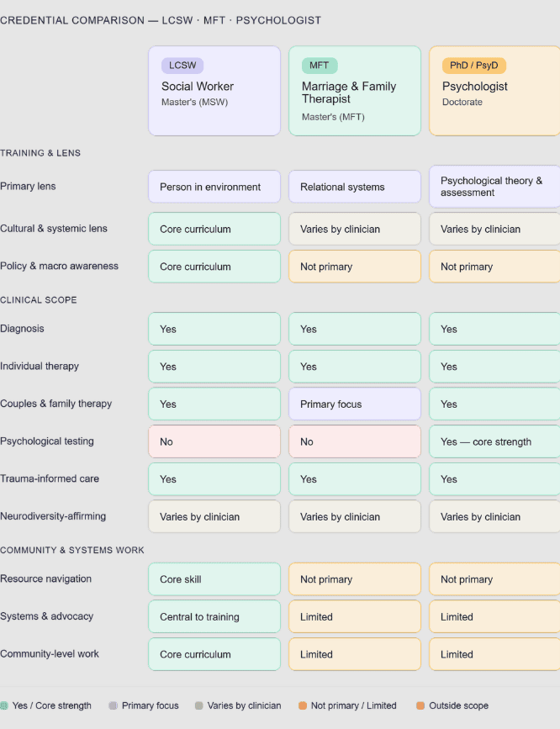The image size is (560, 729).
Task: Click the Psychological testing row label
Action: click(x=47, y=441)
